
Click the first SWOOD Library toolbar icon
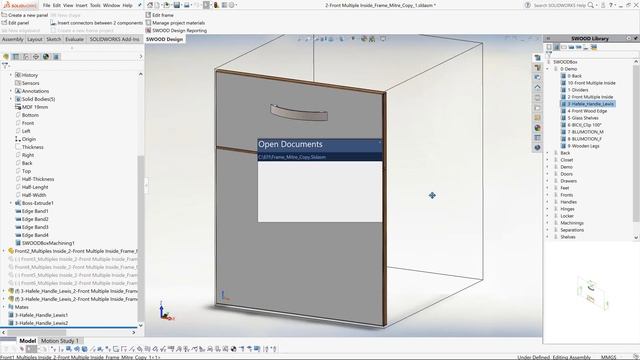tap(549, 47)
